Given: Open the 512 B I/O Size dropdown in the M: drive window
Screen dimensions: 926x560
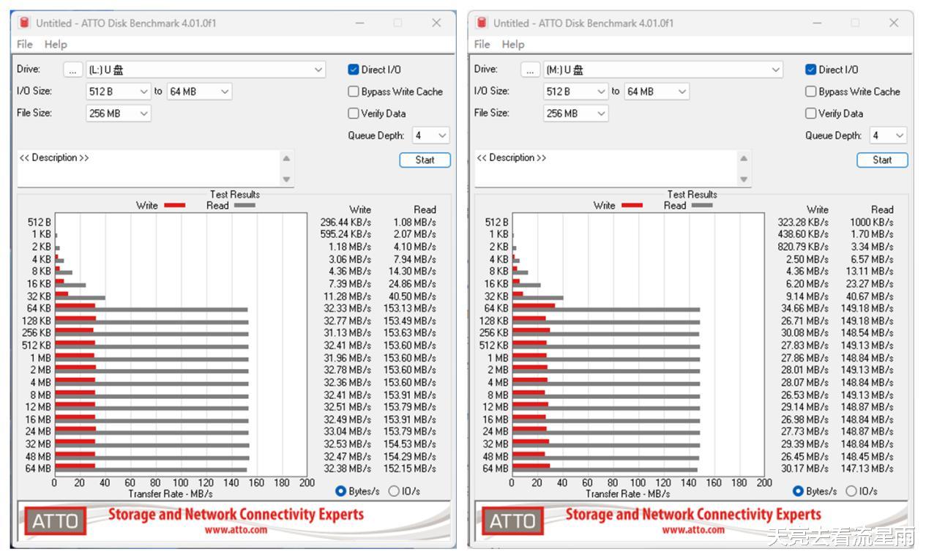Looking at the screenshot, I should point(575,92).
